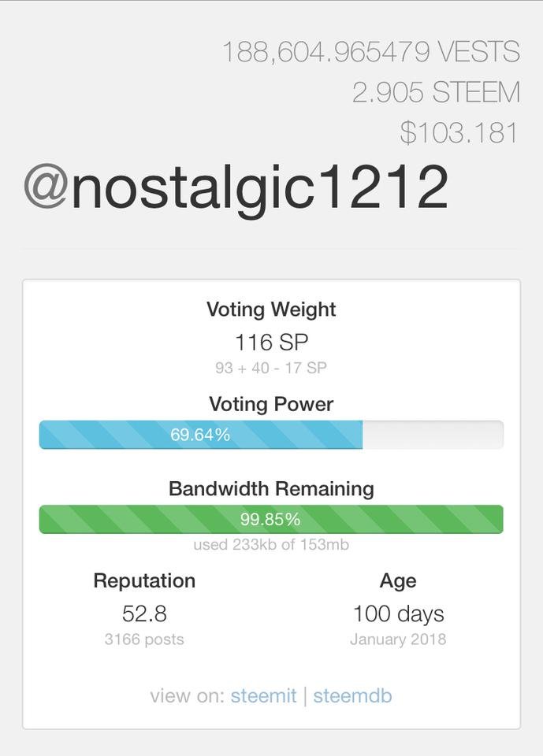Click the green Bandwidth Remaining bar

[271, 520]
